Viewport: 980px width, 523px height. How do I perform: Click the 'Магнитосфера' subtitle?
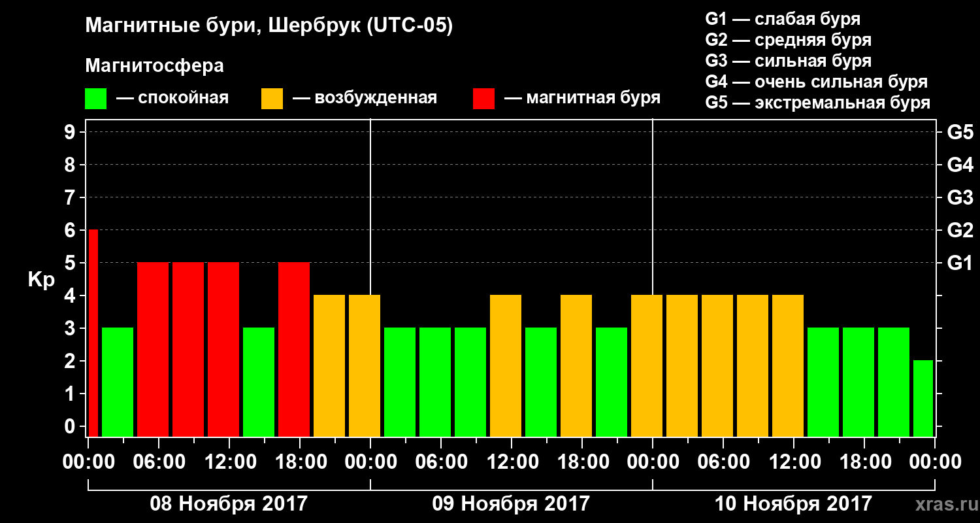(x=154, y=66)
